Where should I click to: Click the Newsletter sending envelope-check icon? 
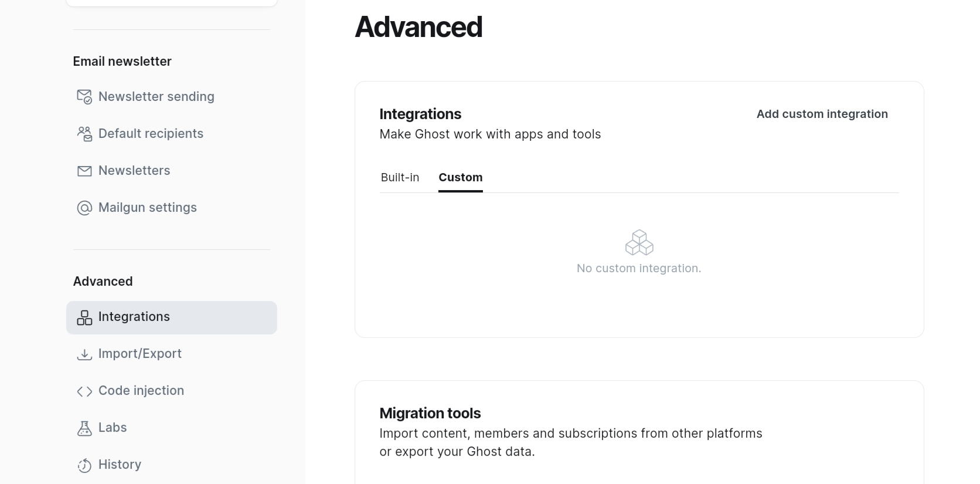[84, 97]
